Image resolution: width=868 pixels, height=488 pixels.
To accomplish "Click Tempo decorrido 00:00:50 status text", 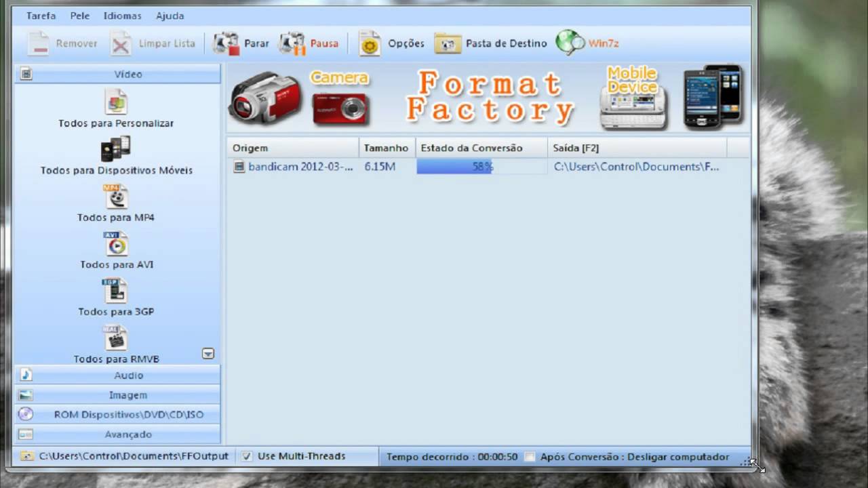I will [452, 457].
